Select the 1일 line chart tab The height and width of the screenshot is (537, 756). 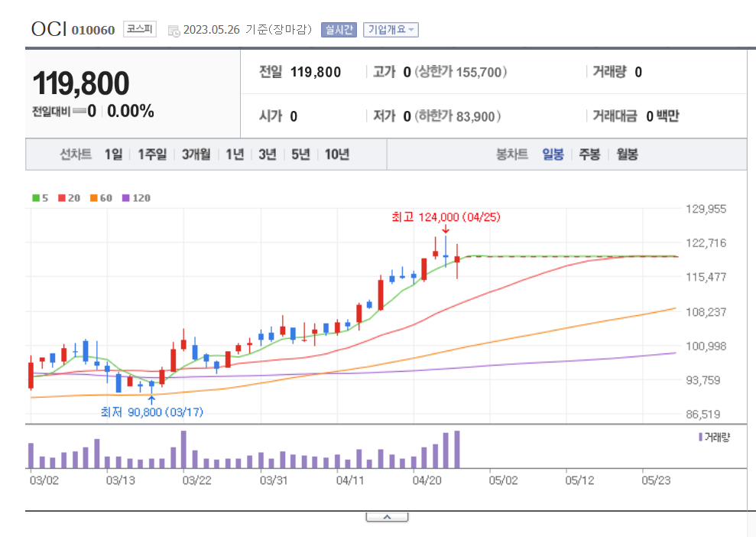114,155
